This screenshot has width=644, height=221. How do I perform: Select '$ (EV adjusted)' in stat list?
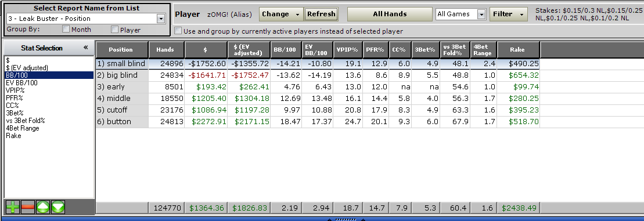[49, 68]
